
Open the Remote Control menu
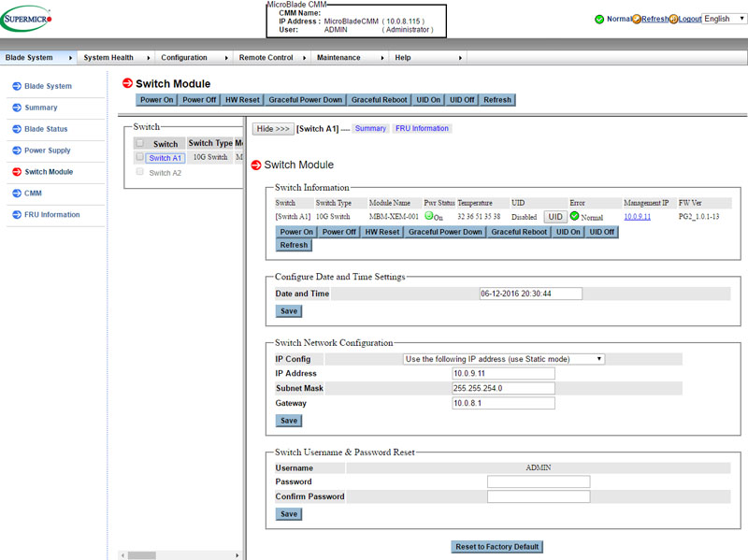point(271,58)
